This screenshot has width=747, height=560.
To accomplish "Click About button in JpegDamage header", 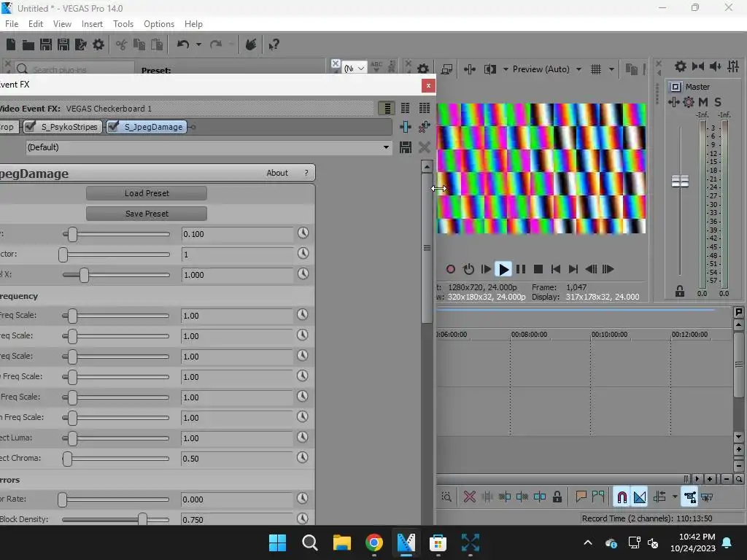I will pos(277,173).
